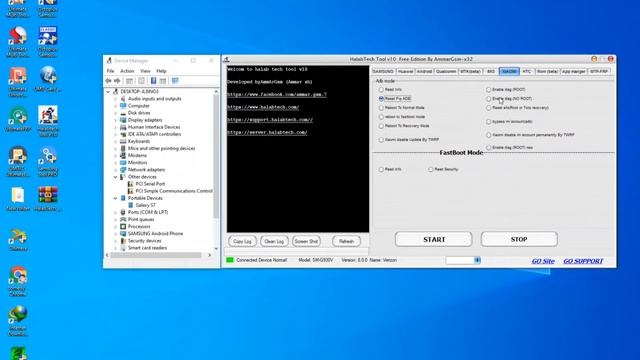Select the Print queues category icon
The image size is (640, 360).
coord(123,220)
